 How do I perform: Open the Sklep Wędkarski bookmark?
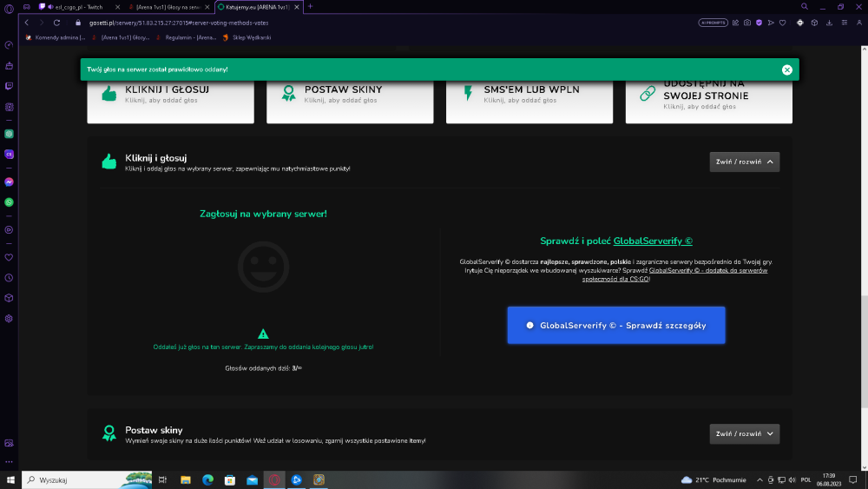click(x=247, y=37)
